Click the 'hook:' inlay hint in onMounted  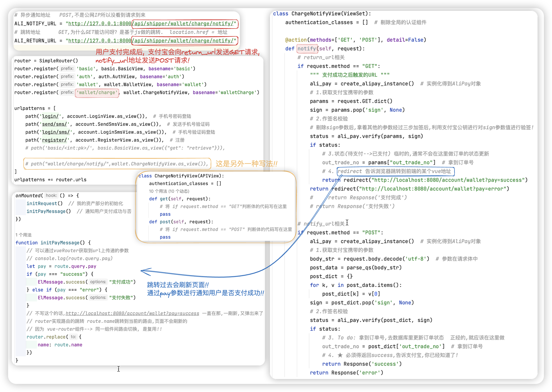(51, 196)
